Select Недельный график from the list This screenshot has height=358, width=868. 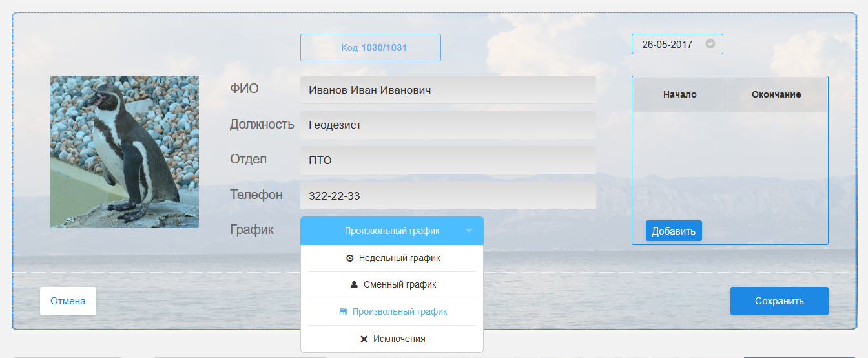392,258
